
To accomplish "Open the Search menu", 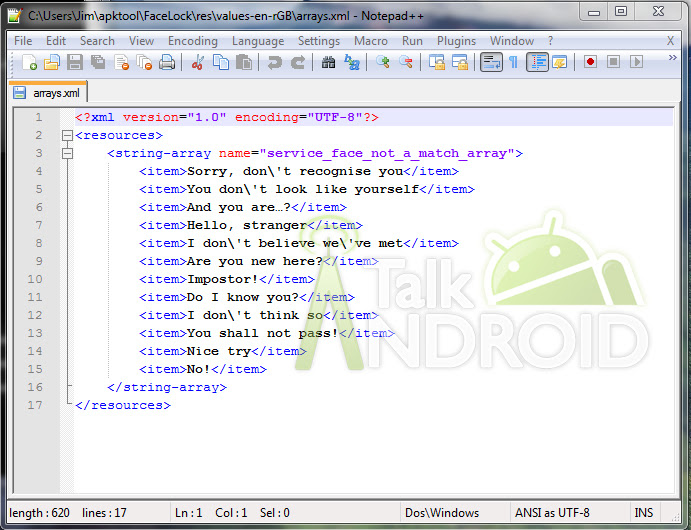I will pyautogui.click(x=97, y=41).
